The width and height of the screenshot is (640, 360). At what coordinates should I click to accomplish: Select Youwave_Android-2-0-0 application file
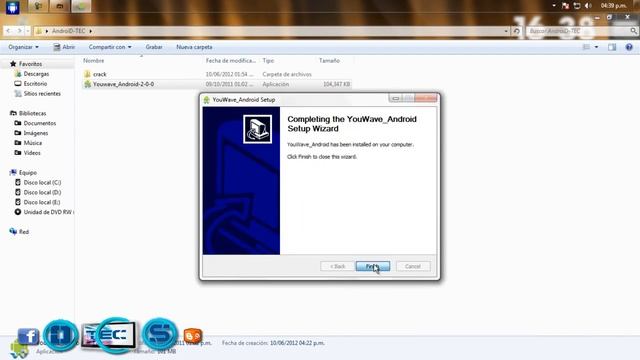(x=216, y=84)
